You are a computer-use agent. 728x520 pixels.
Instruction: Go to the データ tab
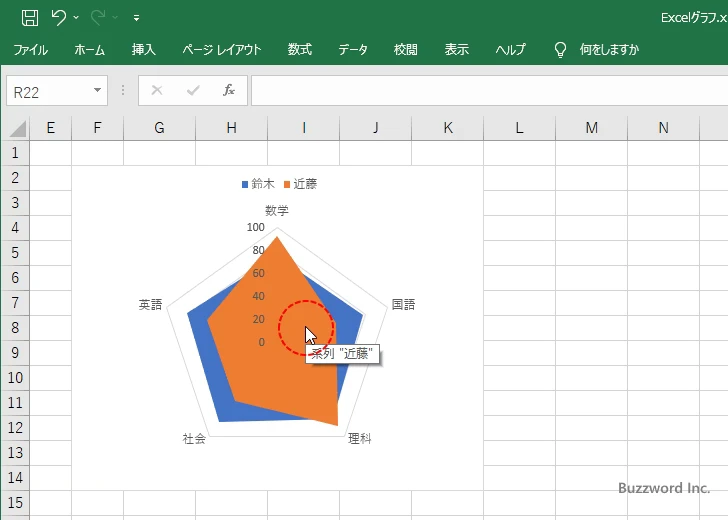353,49
